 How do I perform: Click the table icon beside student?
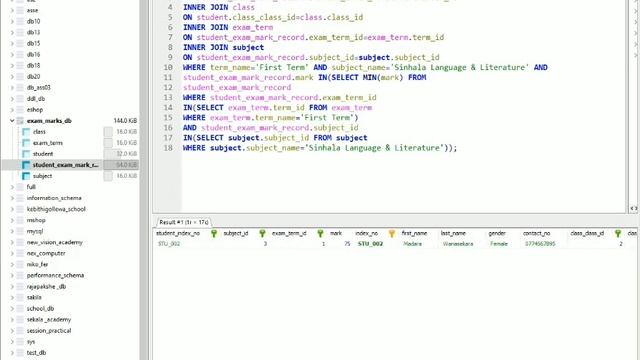coord(26,154)
